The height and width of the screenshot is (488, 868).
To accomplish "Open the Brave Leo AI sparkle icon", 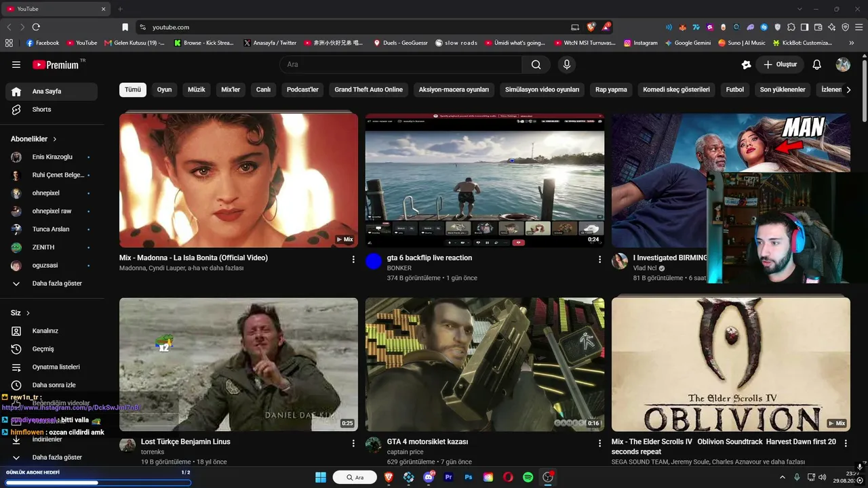I will coord(831,27).
